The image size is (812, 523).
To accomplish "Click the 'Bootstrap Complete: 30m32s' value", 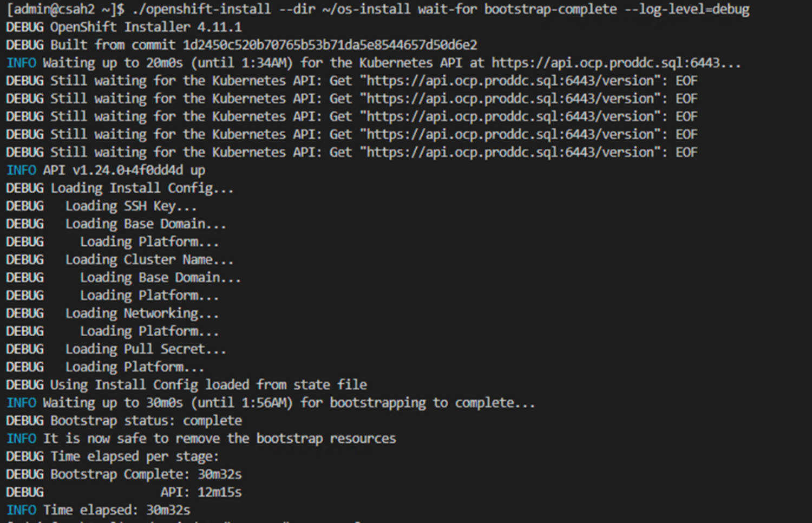I will click(x=146, y=474).
